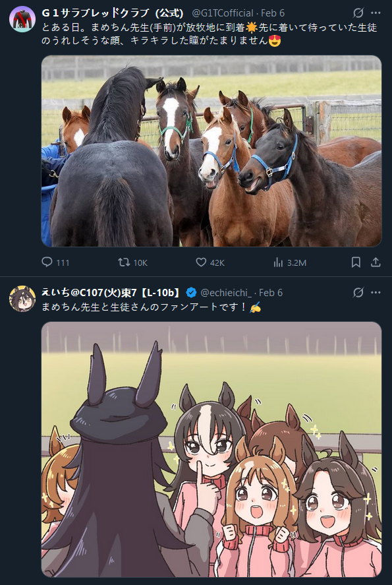Open the えいち profile avatar
This screenshot has width=392, height=585.
point(22,299)
